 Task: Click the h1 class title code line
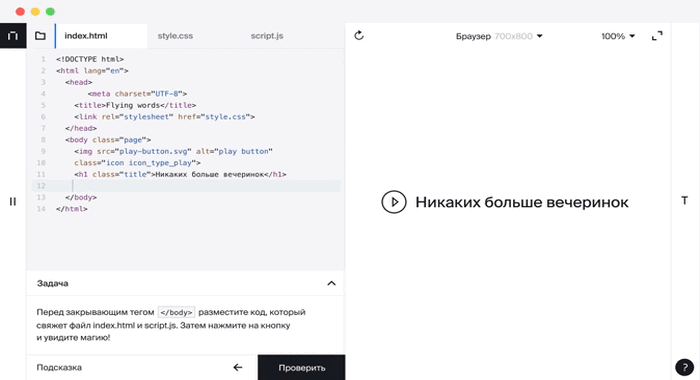[x=180, y=175]
